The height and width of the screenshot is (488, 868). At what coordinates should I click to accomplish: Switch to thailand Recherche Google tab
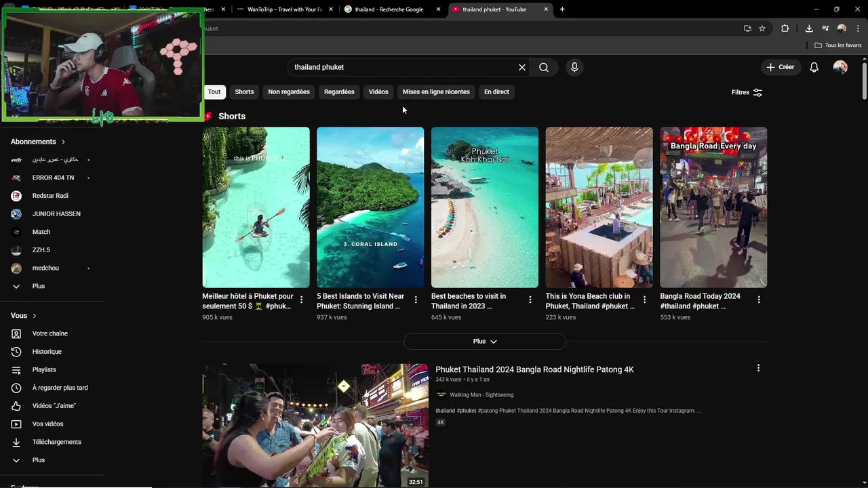pos(389,9)
